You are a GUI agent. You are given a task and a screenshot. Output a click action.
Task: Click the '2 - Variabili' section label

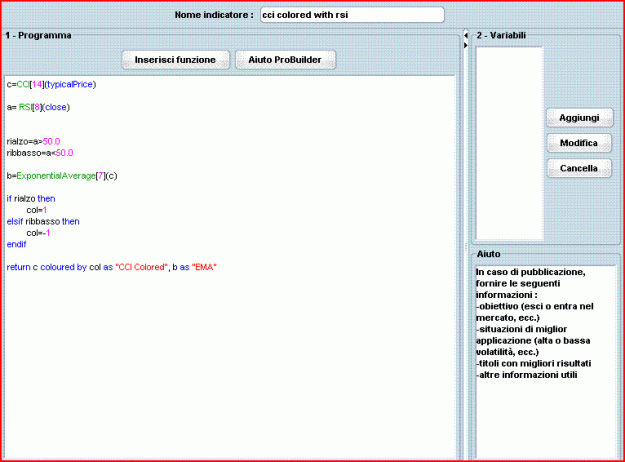pyautogui.click(x=501, y=35)
